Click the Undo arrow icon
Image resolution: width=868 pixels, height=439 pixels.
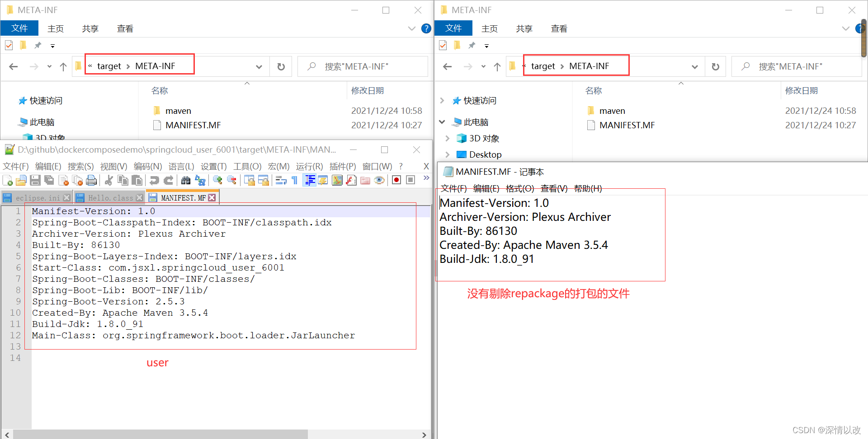154,181
